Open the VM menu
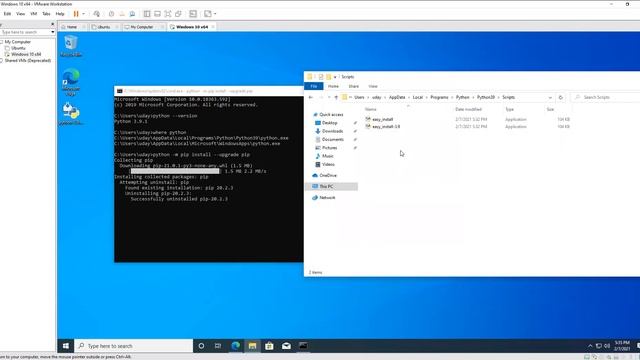 tap(33, 14)
